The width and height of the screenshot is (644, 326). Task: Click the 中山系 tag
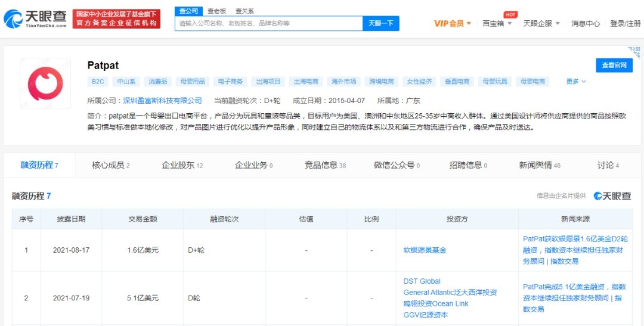tap(126, 81)
